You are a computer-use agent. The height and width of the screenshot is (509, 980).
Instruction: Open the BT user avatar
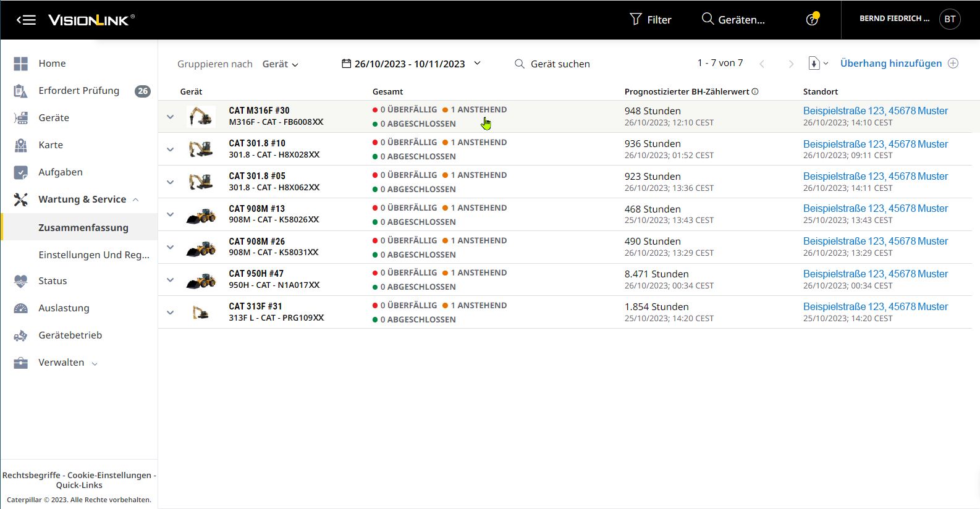(950, 19)
